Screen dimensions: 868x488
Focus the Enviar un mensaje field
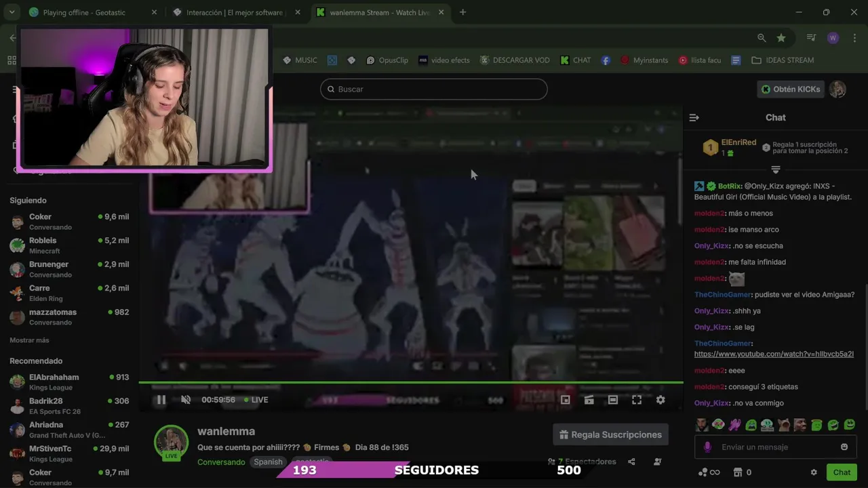click(775, 447)
